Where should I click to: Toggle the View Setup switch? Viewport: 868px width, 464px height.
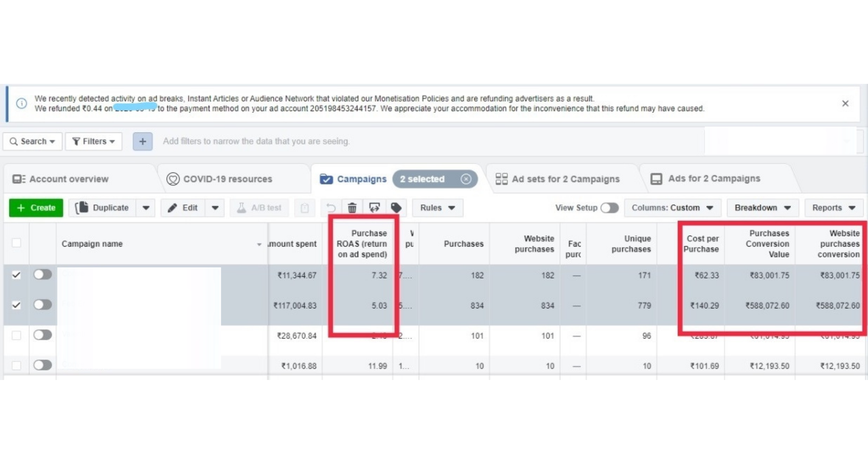(x=610, y=208)
